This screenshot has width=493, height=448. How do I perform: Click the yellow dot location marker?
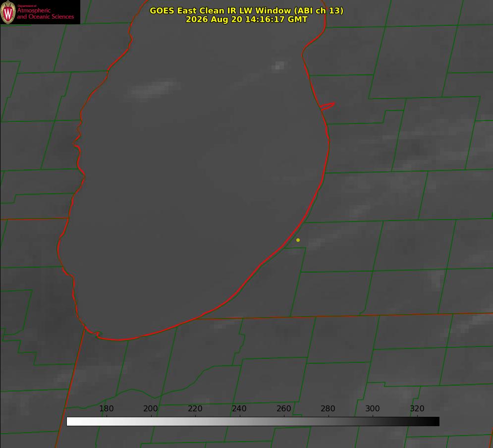pyautogui.click(x=298, y=240)
